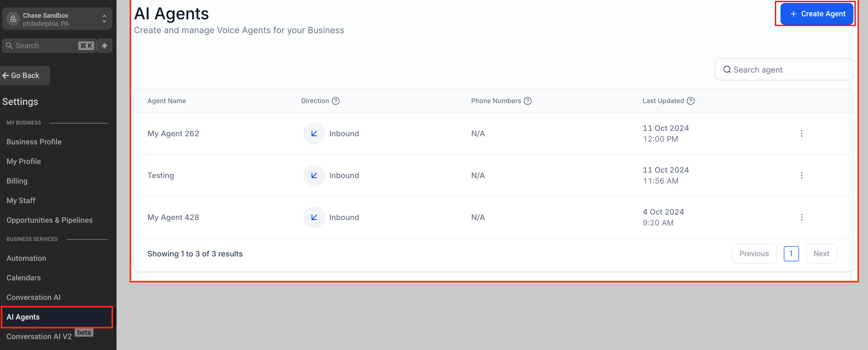Click the inbound arrow icon for My Agent 262
Screen dimensions: 868x350
pyautogui.click(x=314, y=134)
